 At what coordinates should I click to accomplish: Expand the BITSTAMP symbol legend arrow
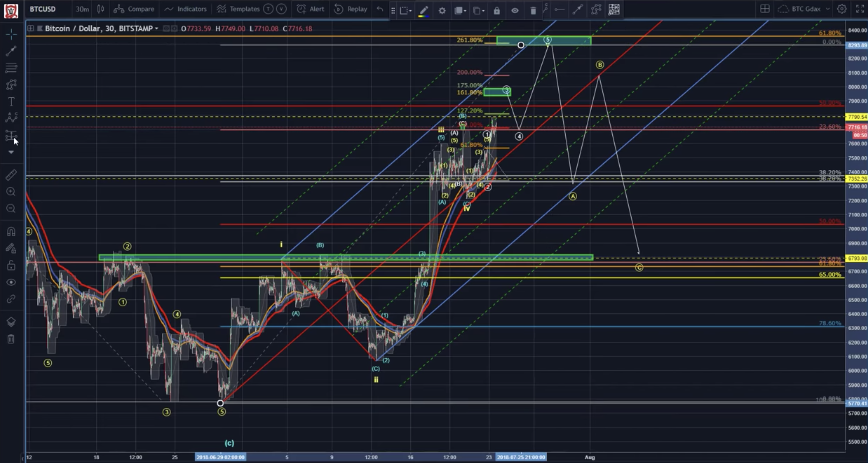(x=156, y=29)
